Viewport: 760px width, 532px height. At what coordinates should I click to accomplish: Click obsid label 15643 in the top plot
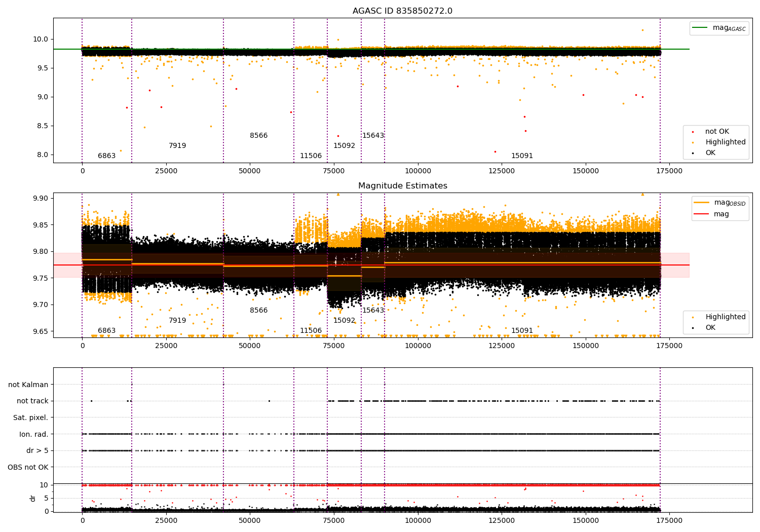tap(373, 136)
